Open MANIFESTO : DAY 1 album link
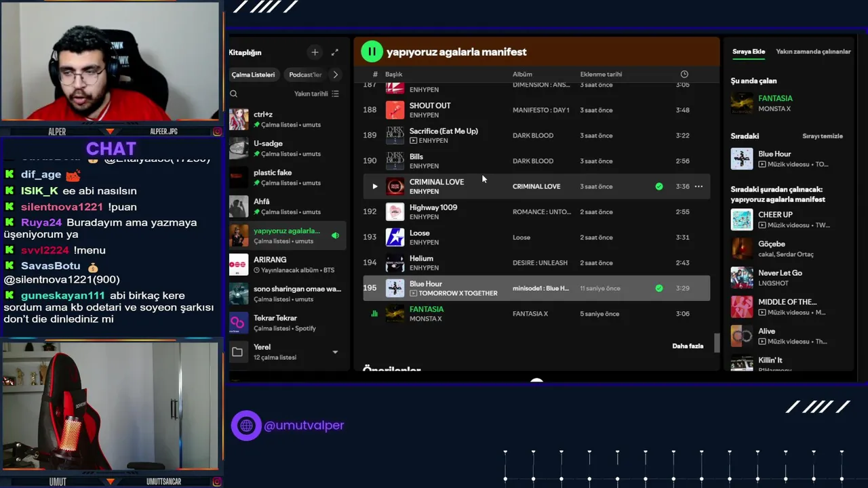This screenshot has width=868, height=488. [541, 110]
